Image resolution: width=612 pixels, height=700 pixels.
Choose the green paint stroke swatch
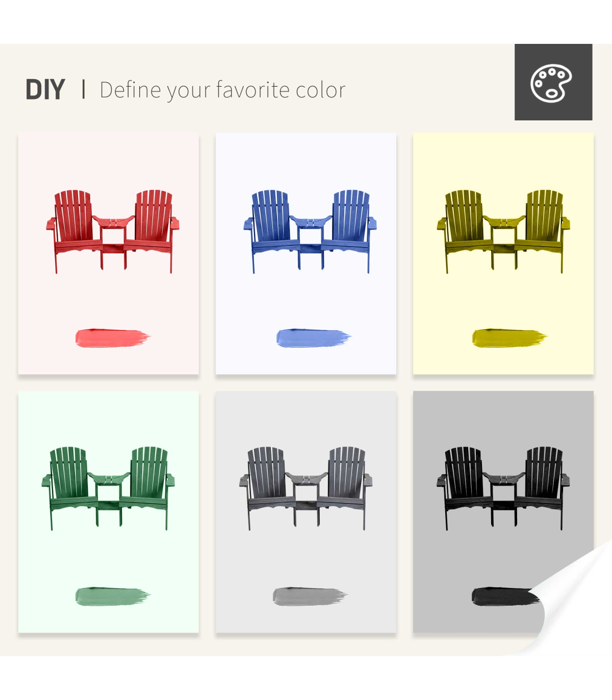click(x=113, y=596)
